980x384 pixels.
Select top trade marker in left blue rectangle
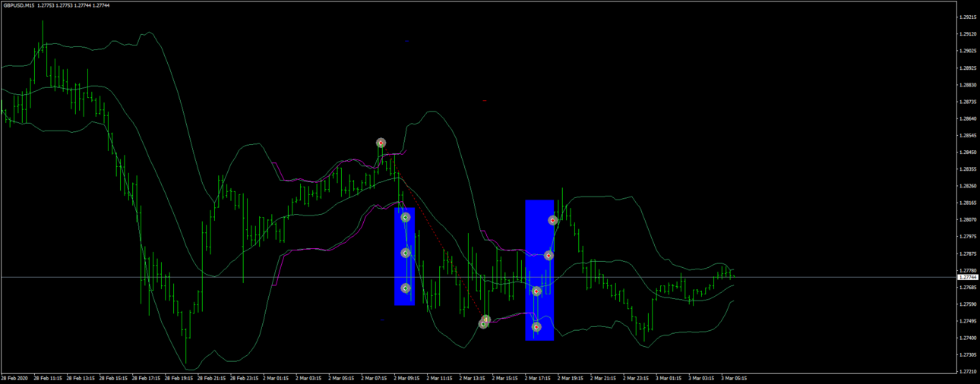click(406, 217)
